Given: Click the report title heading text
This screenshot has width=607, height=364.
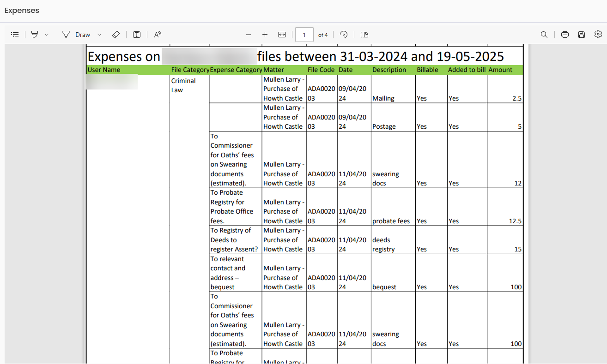Looking at the screenshot, I should pyautogui.click(x=296, y=56).
